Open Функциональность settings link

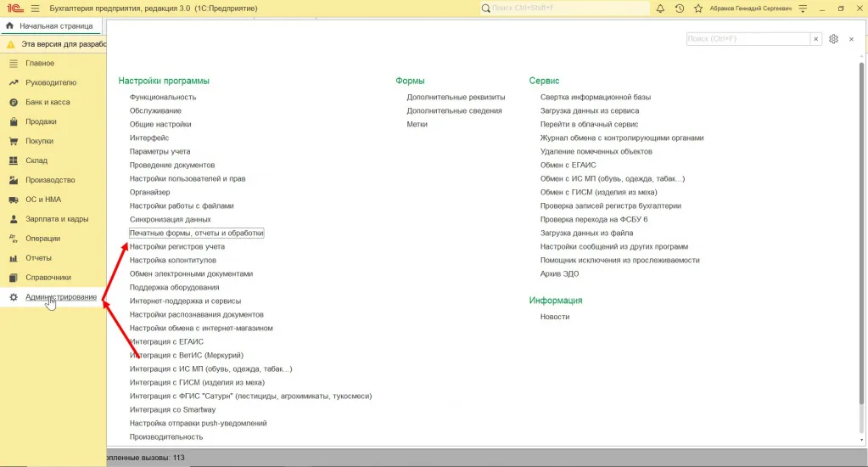coord(163,97)
